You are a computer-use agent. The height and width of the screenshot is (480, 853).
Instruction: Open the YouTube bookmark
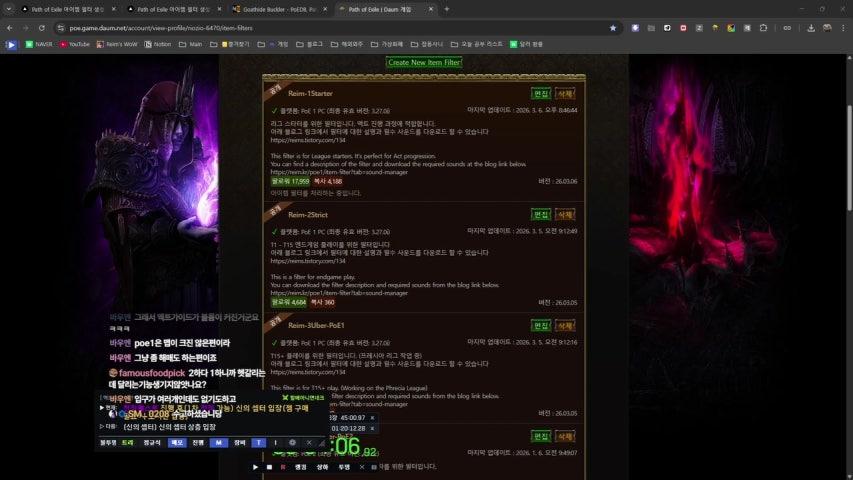[x=75, y=44]
